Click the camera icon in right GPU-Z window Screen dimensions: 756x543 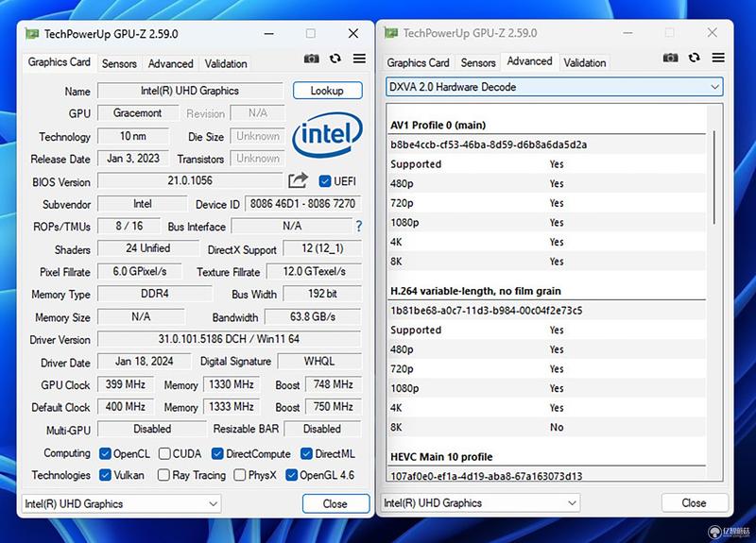670,58
